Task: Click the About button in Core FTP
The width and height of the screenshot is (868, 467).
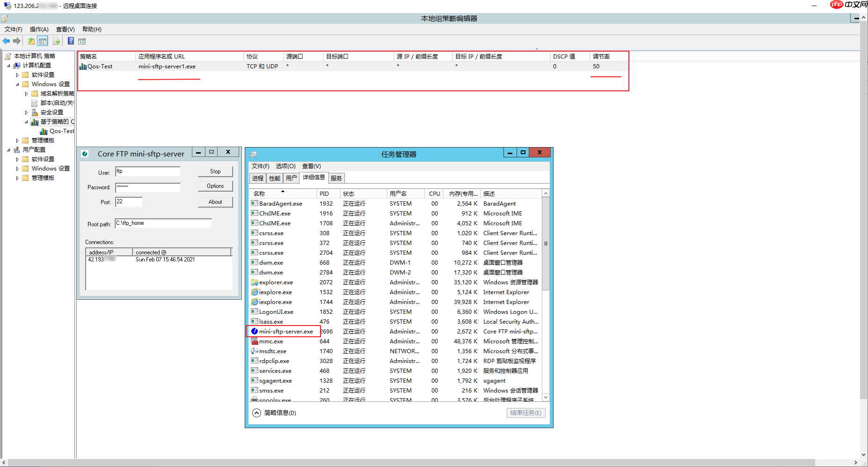Action: tap(215, 201)
